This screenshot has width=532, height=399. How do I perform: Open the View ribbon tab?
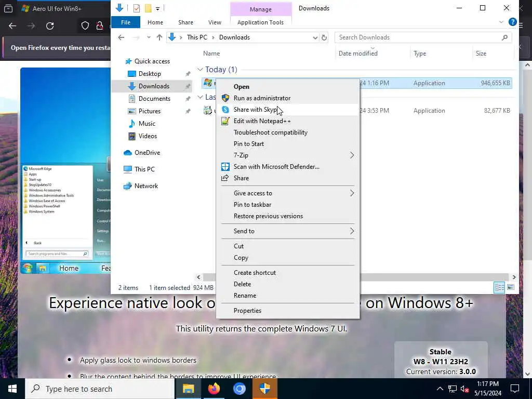click(x=215, y=22)
